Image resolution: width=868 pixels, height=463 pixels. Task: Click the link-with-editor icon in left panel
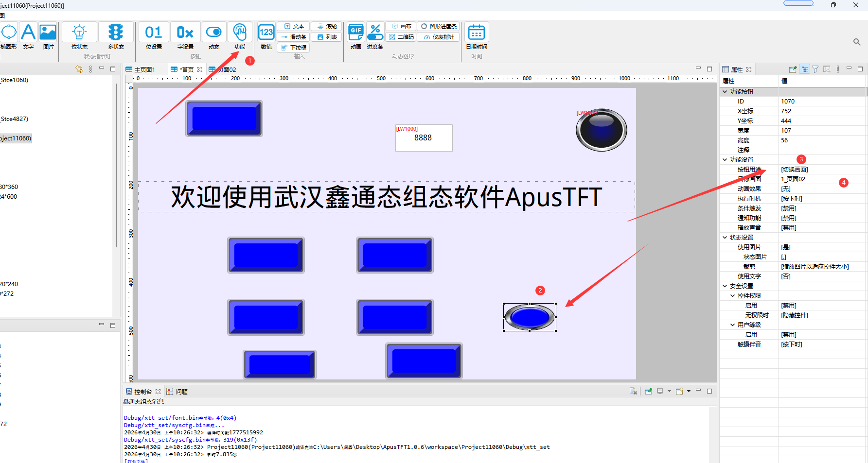(79, 69)
